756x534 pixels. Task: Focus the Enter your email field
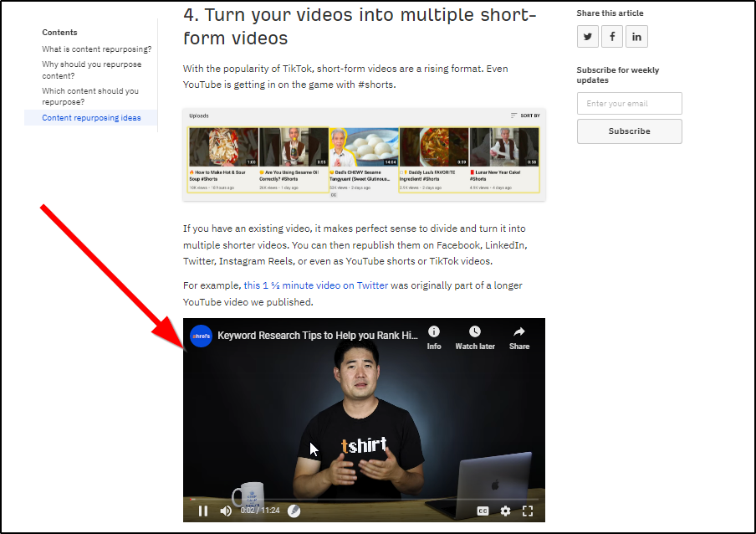pyautogui.click(x=629, y=103)
